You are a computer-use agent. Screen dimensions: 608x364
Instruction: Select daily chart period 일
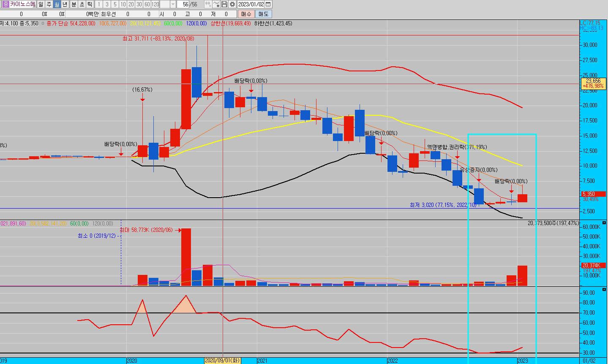pos(41,4)
